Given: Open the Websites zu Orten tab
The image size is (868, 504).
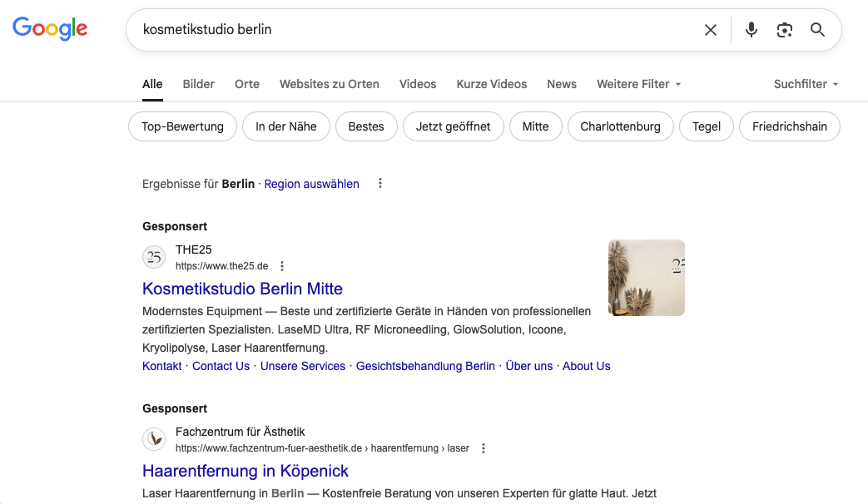Looking at the screenshot, I should pos(330,84).
